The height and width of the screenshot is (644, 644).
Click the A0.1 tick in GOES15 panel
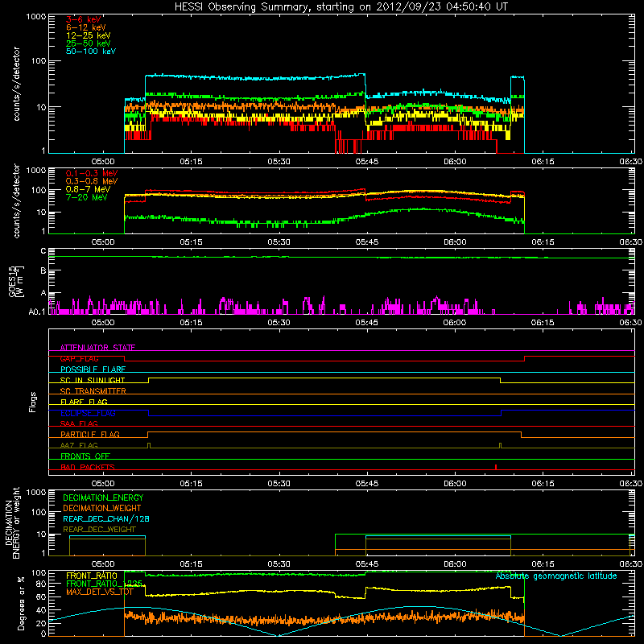point(36,312)
